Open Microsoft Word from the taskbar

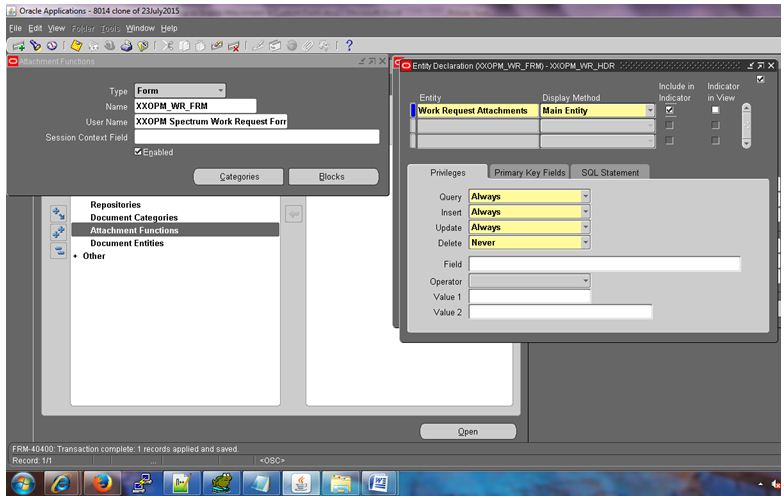pos(379,484)
